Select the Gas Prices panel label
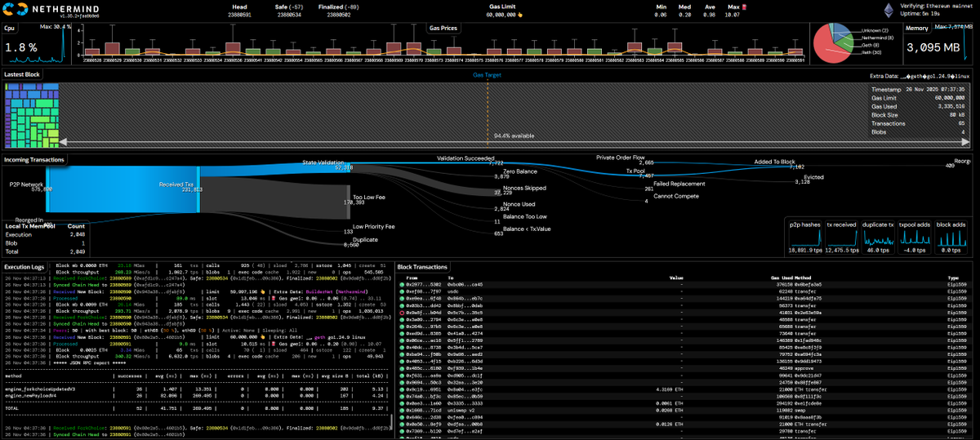The height and width of the screenshot is (440, 980). point(443,28)
